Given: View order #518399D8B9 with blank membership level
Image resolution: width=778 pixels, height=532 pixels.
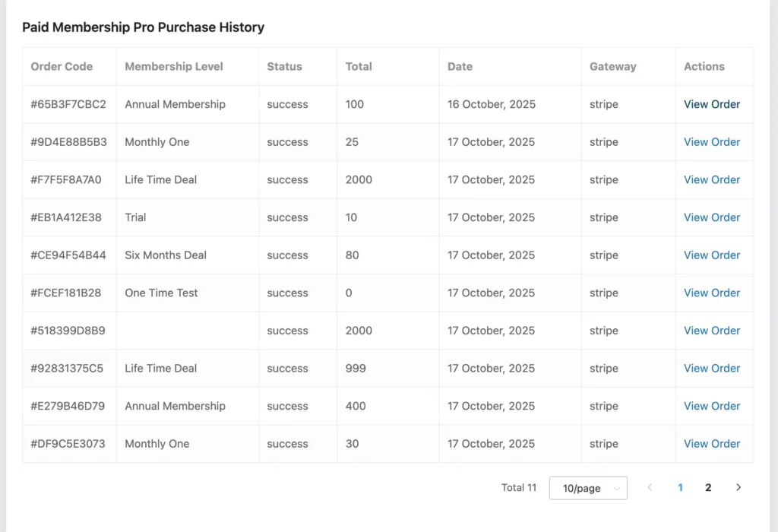Looking at the screenshot, I should tap(712, 331).
